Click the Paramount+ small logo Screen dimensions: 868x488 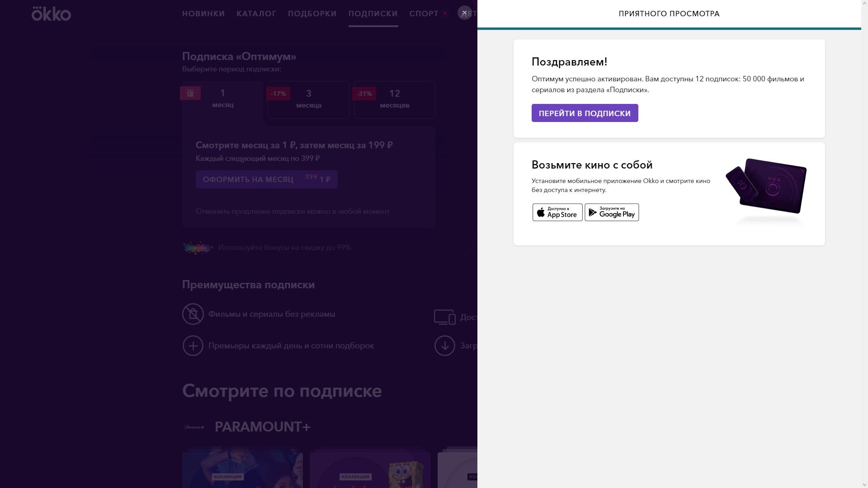(x=194, y=427)
